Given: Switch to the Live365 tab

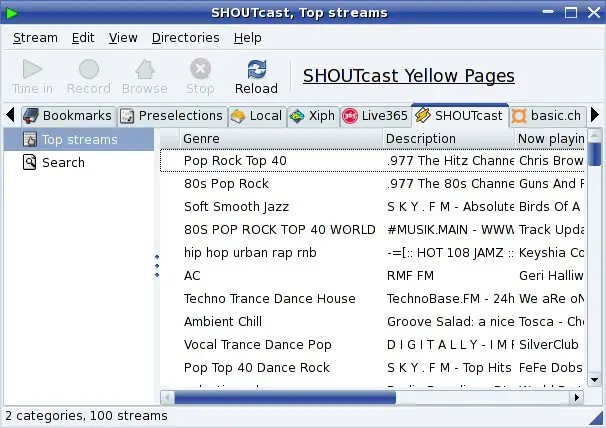Looking at the screenshot, I should point(375,116).
